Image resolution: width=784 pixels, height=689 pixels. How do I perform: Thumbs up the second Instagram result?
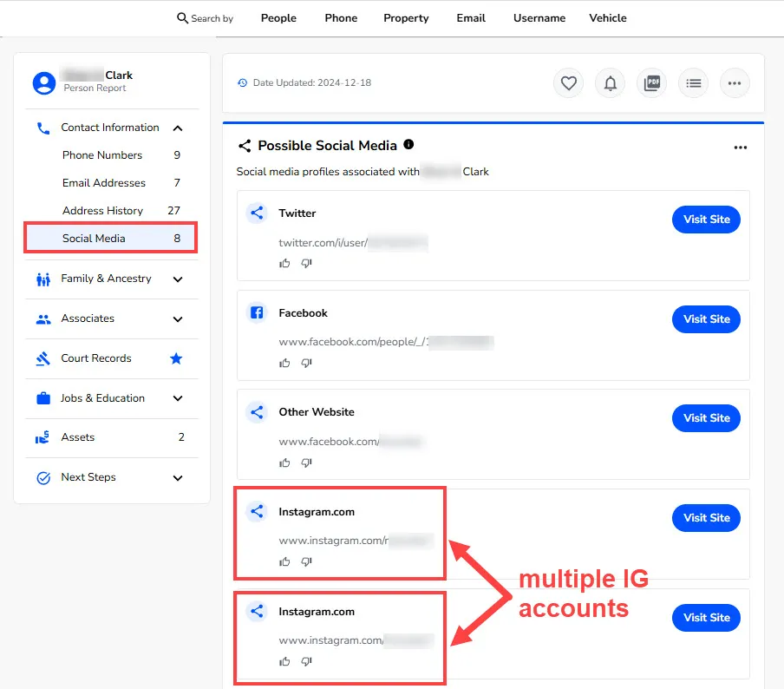284,661
